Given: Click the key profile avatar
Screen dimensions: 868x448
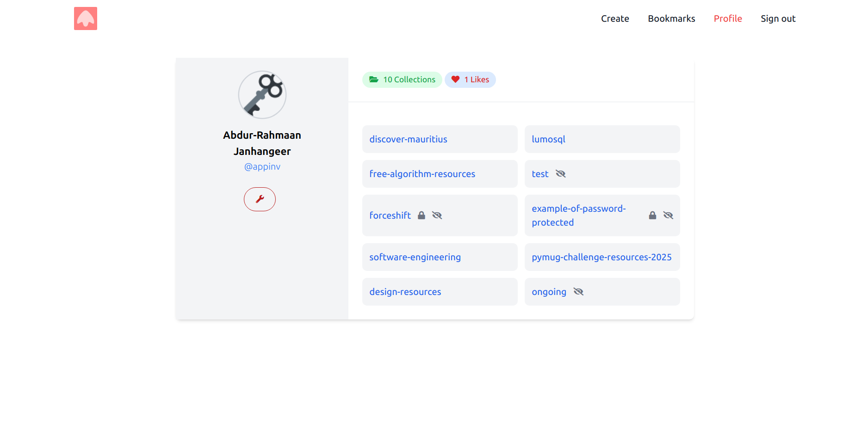Looking at the screenshot, I should (x=262, y=95).
